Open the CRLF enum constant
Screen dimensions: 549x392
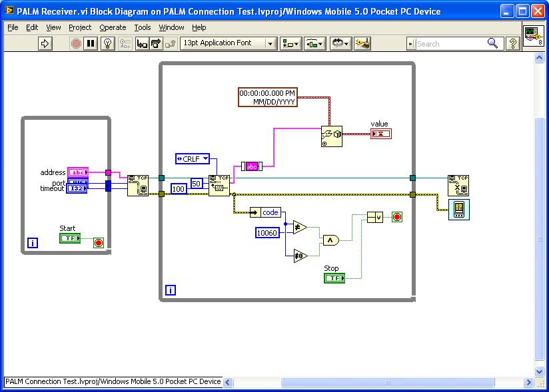point(193,158)
